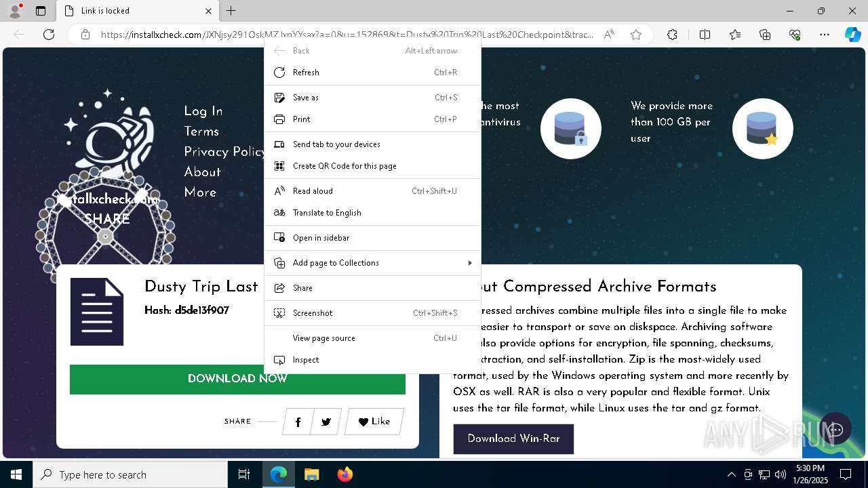Toggle the Split screen icon
The width and height of the screenshot is (868, 488).
point(705,35)
